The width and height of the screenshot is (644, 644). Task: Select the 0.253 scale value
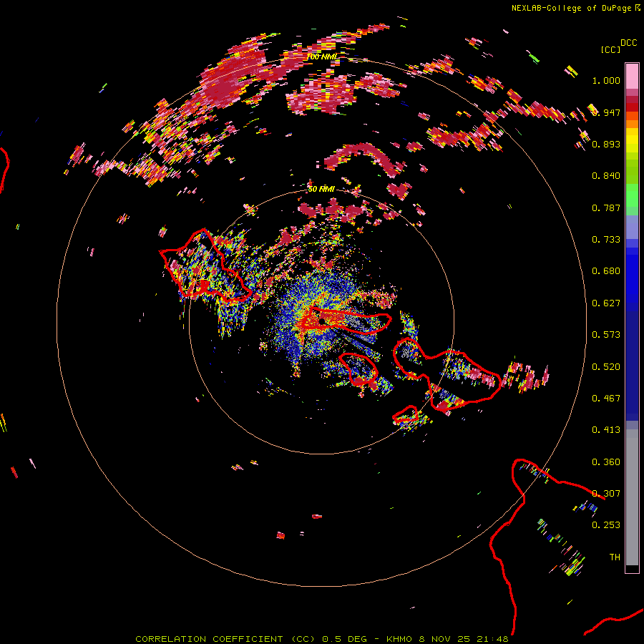(x=606, y=525)
